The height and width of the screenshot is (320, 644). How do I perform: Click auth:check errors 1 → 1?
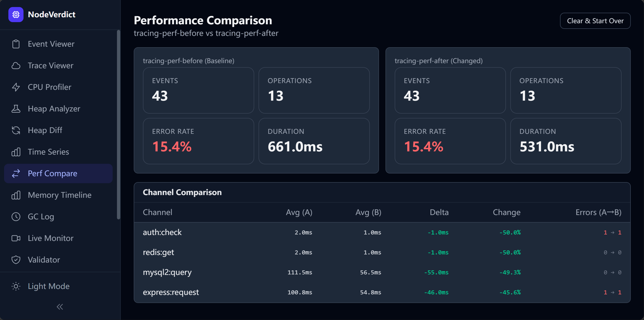point(612,233)
